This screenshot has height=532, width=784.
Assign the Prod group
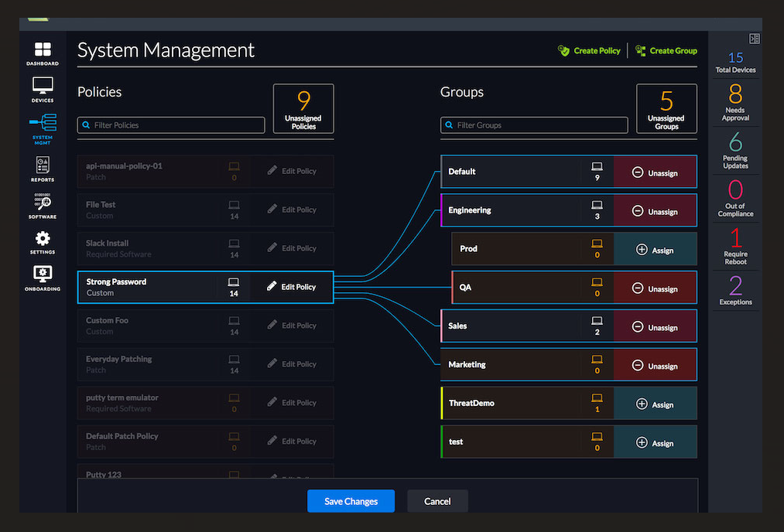(655, 249)
